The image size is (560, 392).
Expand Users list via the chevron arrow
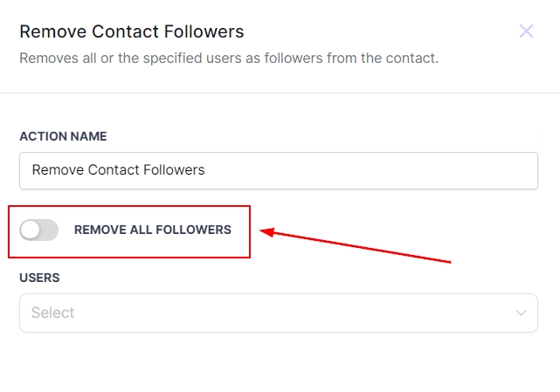pos(522,313)
